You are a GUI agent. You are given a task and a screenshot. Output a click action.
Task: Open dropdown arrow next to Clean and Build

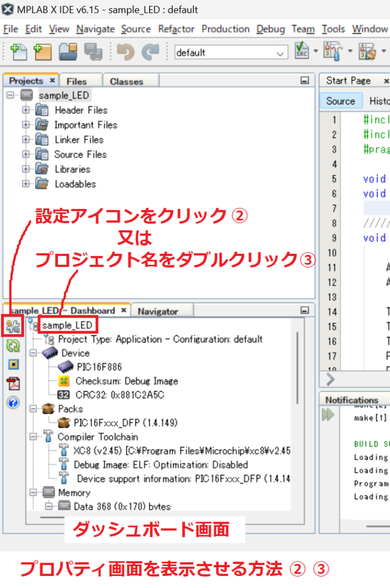pyautogui.click(x=384, y=51)
